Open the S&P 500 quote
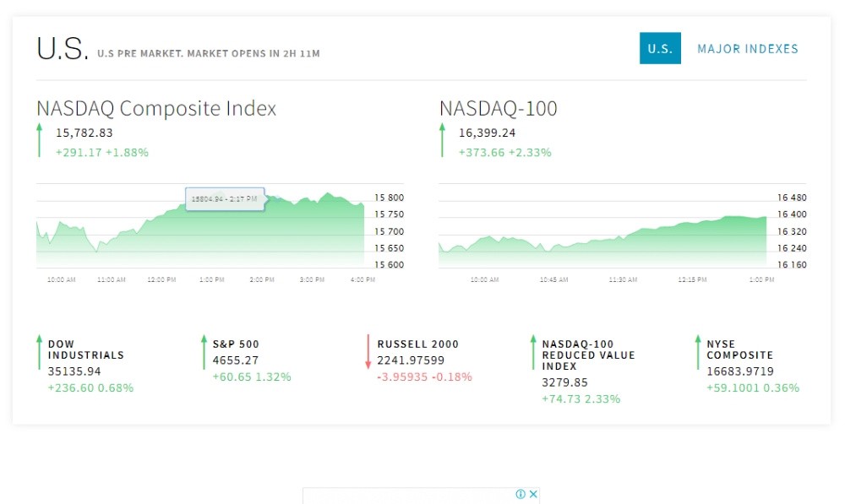The image size is (845, 504). [x=236, y=344]
